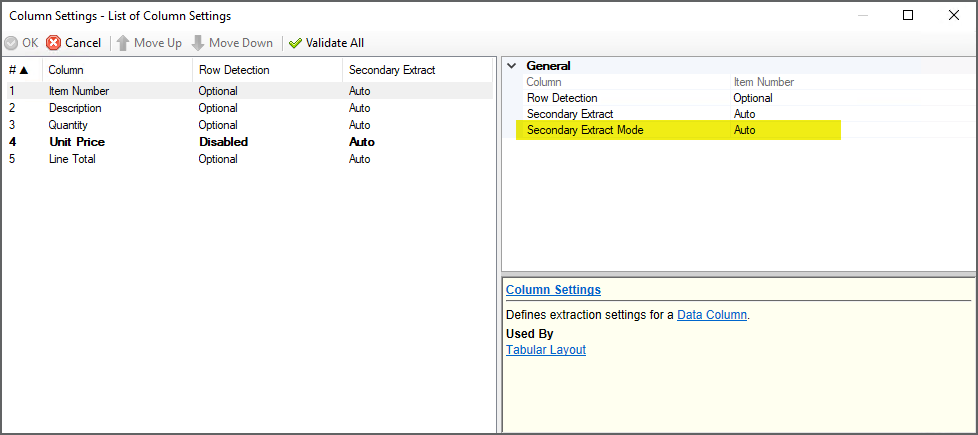The height and width of the screenshot is (435, 978).
Task: Select the bold Unit Price row
Action: [x=77, y=142]
